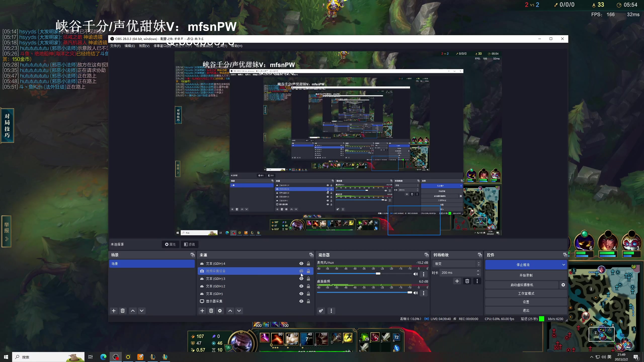Delete transition with trash icon
This screenshot has height=362, width=644.
[467, 281]
